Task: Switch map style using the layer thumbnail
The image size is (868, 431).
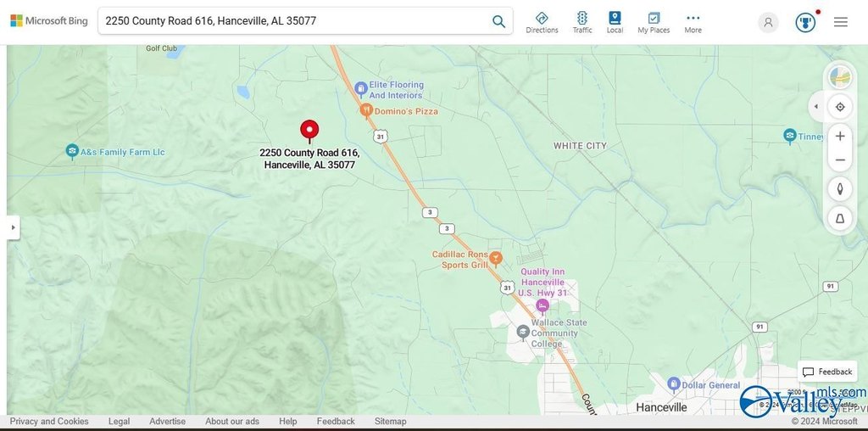Action: pyautogui.click(x=839, y=77)
